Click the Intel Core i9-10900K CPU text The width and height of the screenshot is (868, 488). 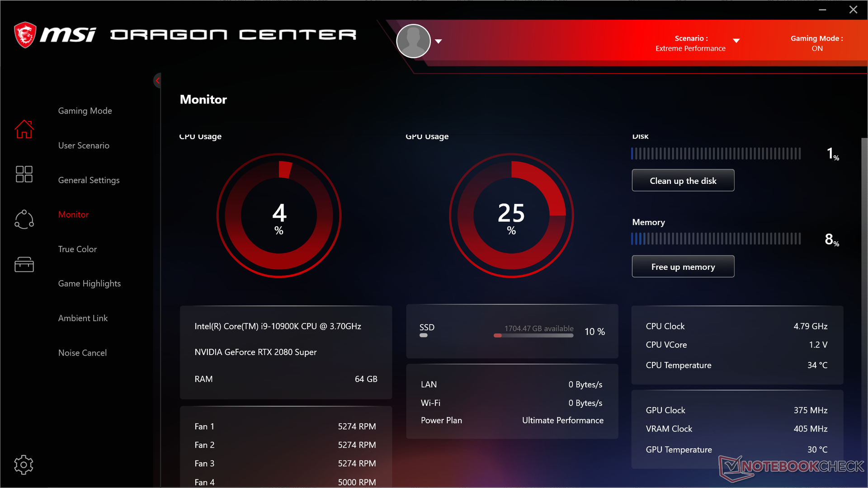point(278,326)
